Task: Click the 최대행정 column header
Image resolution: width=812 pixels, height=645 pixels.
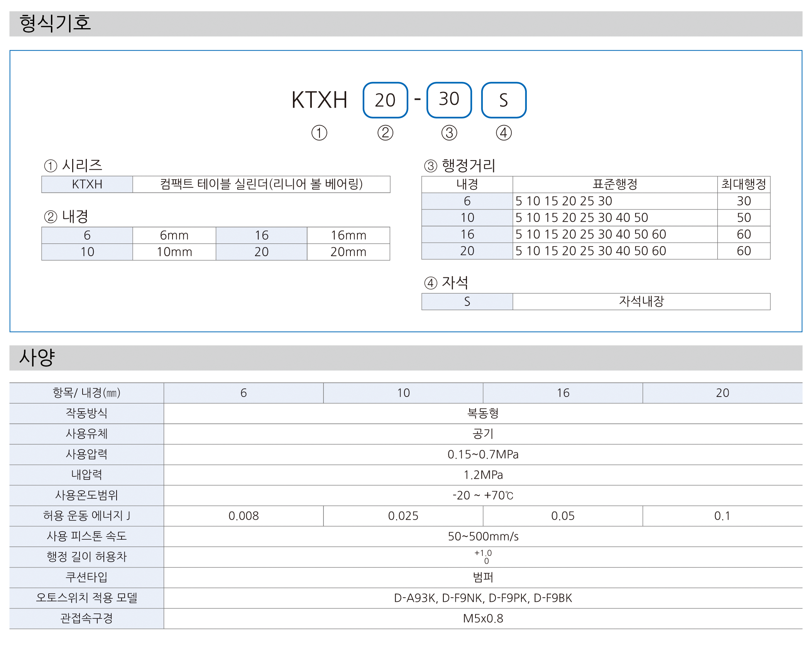Action: click(743, 184)
